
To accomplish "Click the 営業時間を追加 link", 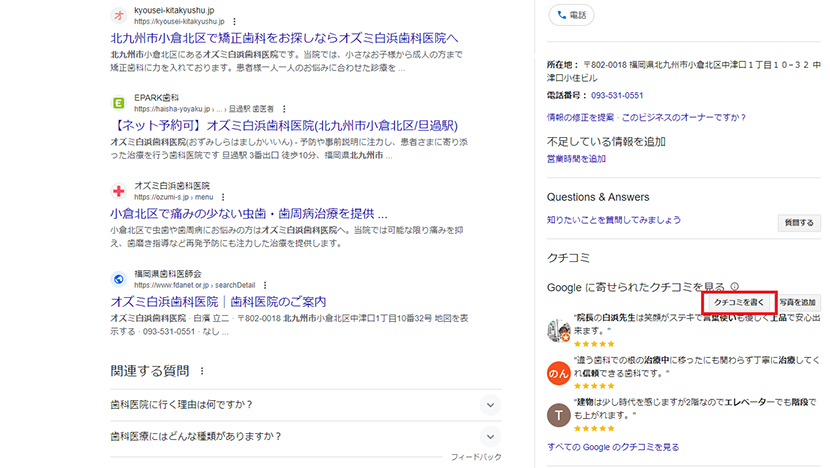I will (576, 159).
